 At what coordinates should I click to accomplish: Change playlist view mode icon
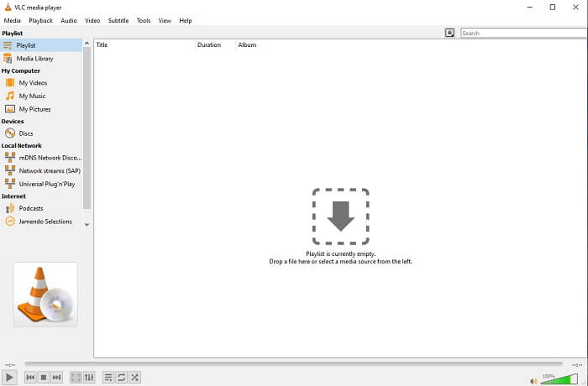tap(449, 33)
